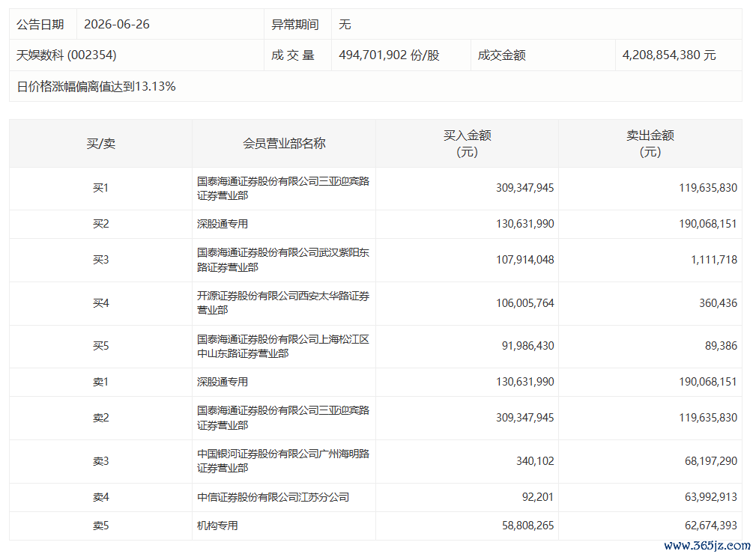This screenshot has width=756, height=557.
Task: Click 国泰海通 三亚迎宾路 in the 买1 row
Action: (283, 188)
